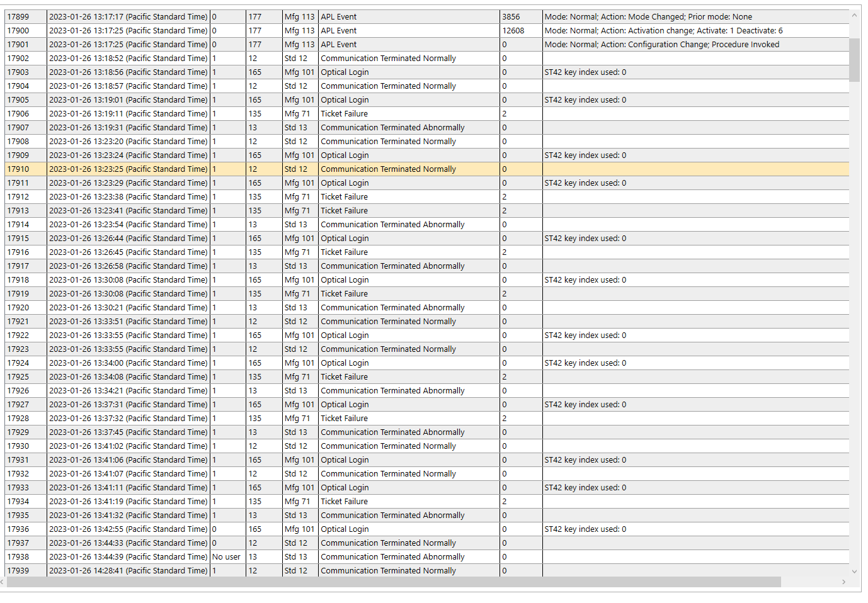Select row number 17899
This screenshot has height=603, width=868.
(26, 17)
